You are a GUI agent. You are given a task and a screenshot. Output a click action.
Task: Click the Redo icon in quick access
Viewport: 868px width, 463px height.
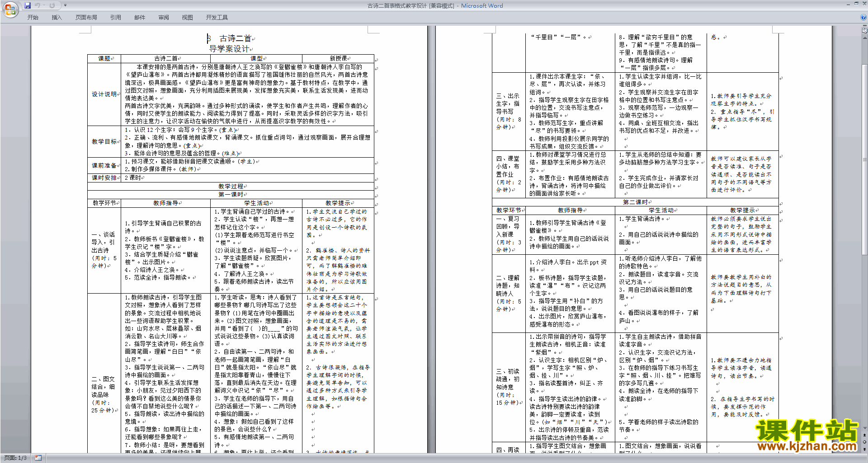[52, 5]
